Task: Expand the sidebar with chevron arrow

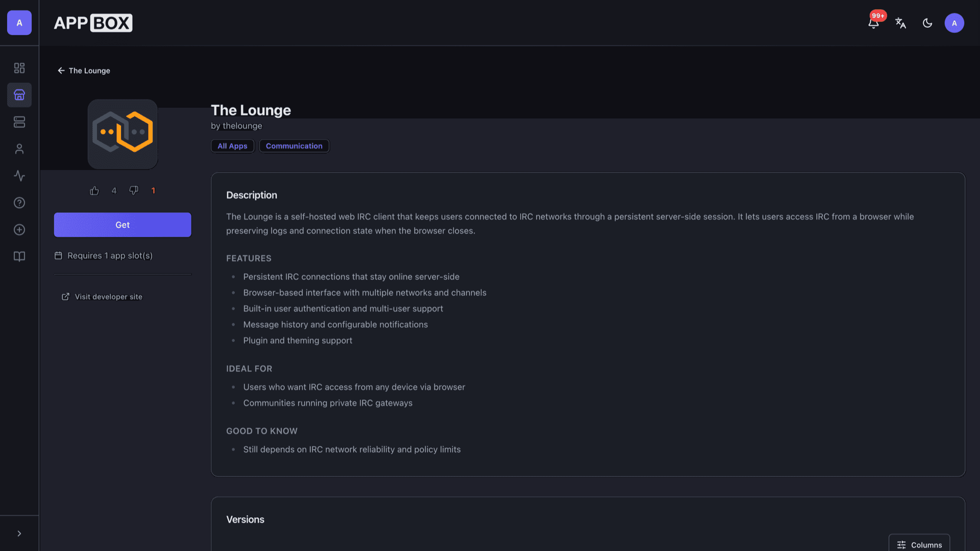Action: [19, 534]
